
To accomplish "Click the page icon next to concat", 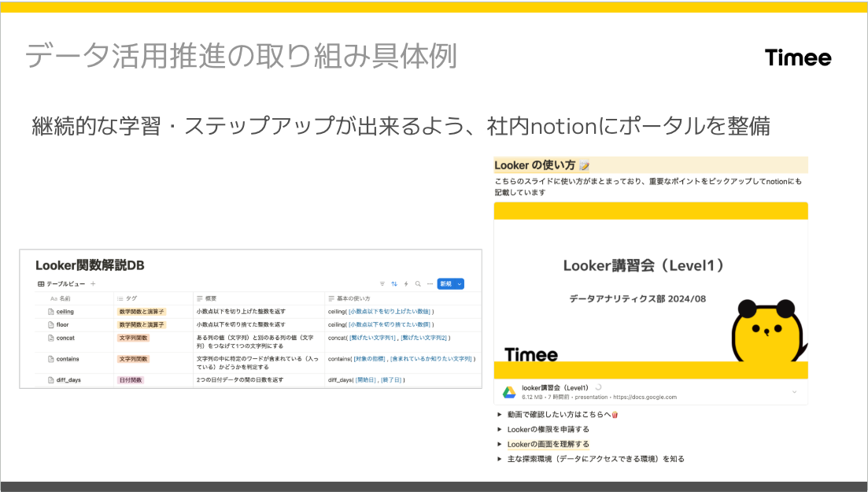I will click(x=51, y=338).
